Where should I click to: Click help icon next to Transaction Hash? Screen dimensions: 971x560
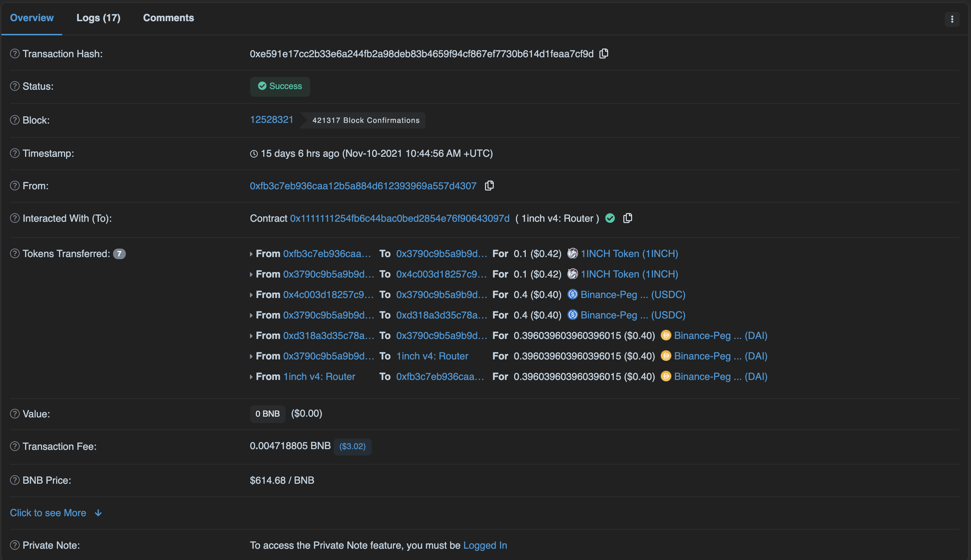14,54
